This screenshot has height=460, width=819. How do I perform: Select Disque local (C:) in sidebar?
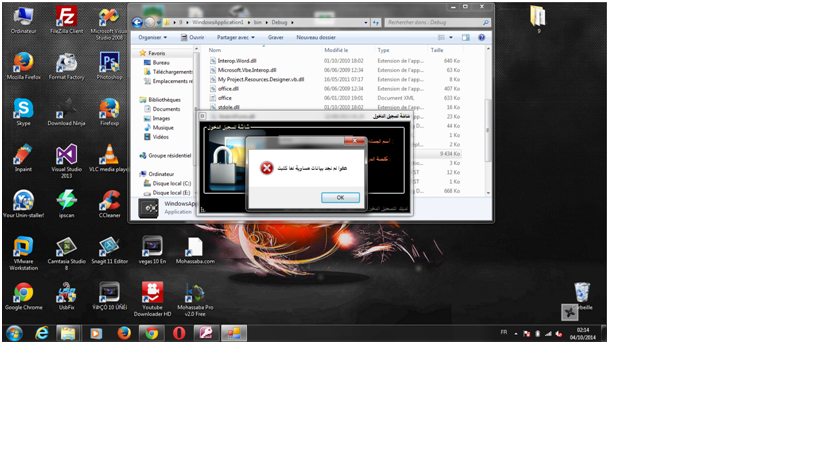tap(171, 183)
